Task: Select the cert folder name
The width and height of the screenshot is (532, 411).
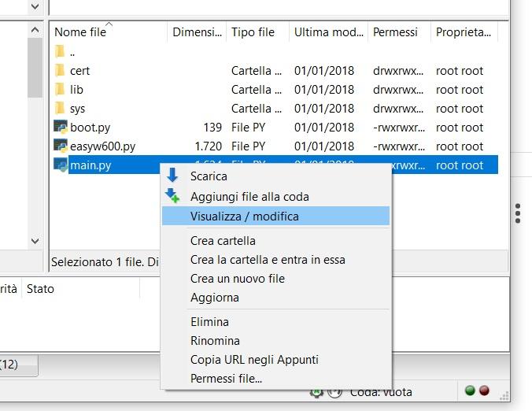Action: (x=79, y=71)
